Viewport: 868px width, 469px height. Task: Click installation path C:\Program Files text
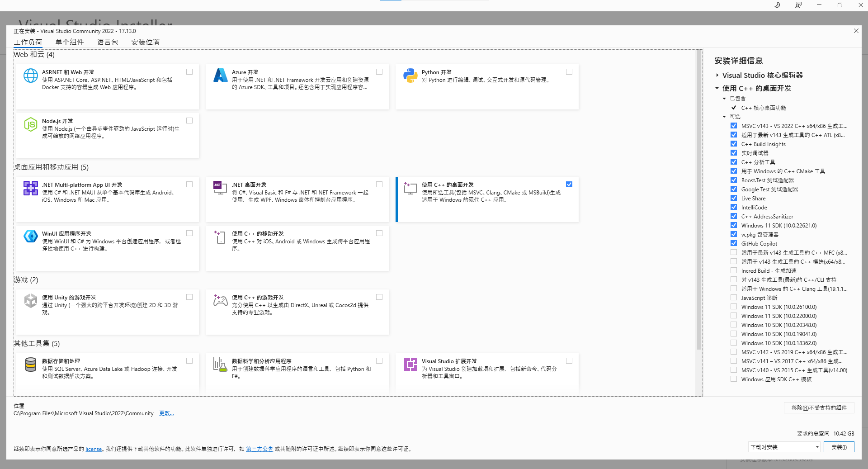[x=84, y=413]
